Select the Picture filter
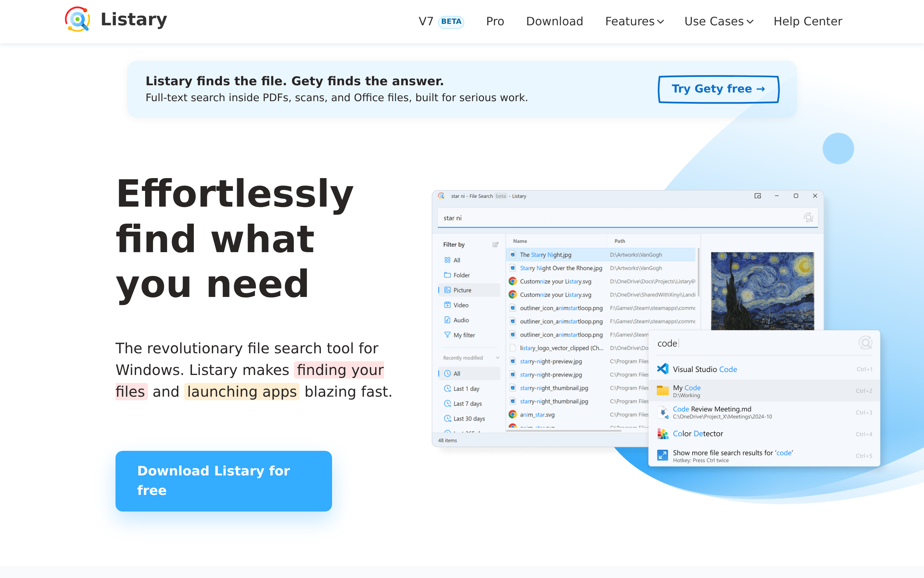This screenshot has height=578, width=924. (469, 290)
